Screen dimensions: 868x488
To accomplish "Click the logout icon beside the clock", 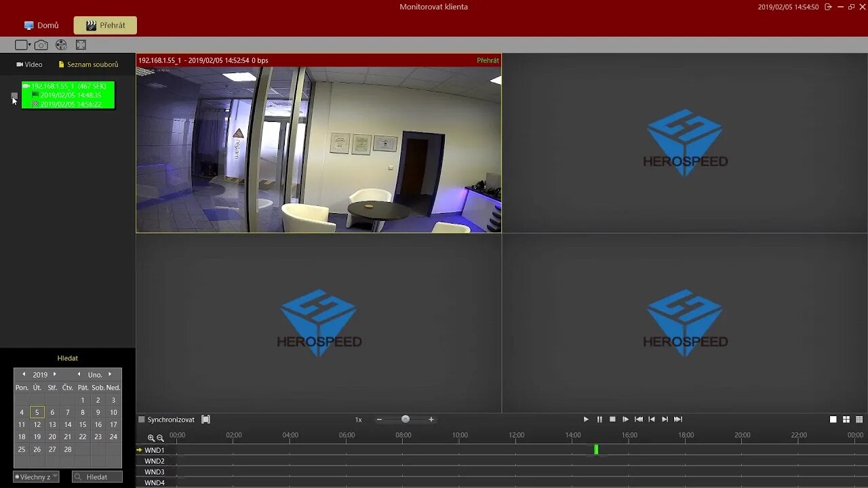I will (829, 7).
